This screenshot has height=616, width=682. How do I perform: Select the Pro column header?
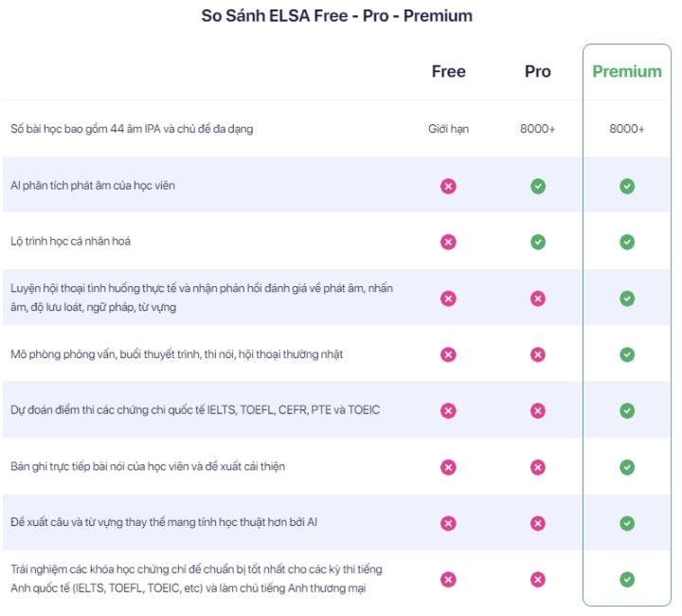pyautogui.click(x=538, y=71)
